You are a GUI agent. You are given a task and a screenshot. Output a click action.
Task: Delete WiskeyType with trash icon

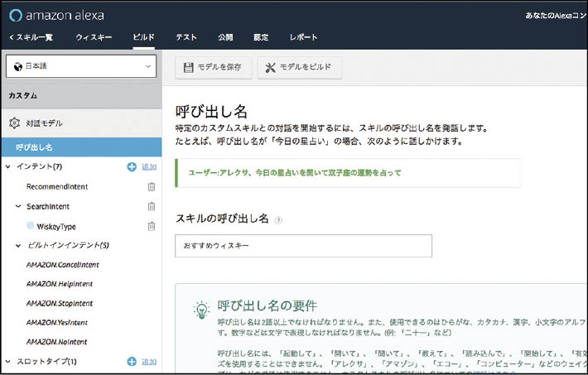point(152,226)
